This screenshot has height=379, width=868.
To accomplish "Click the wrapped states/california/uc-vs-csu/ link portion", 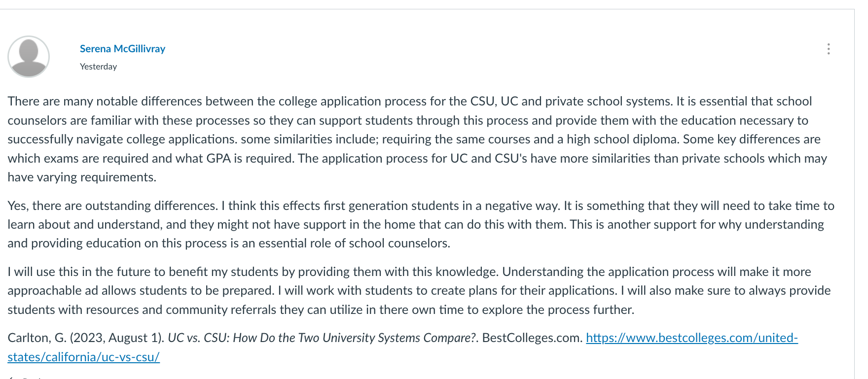I will coord(83,357).
